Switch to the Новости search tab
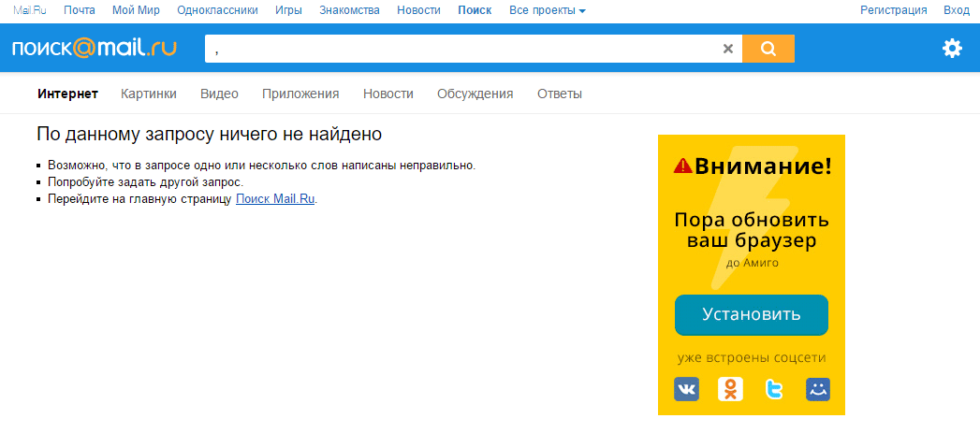Viewport: 980px width, 433px height. pos(388,94)
